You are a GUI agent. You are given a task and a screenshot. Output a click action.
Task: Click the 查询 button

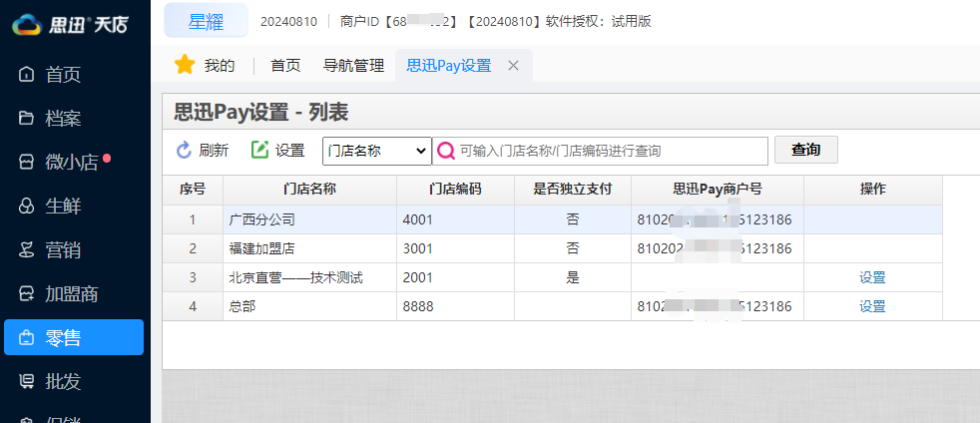[x=805, y=150]
